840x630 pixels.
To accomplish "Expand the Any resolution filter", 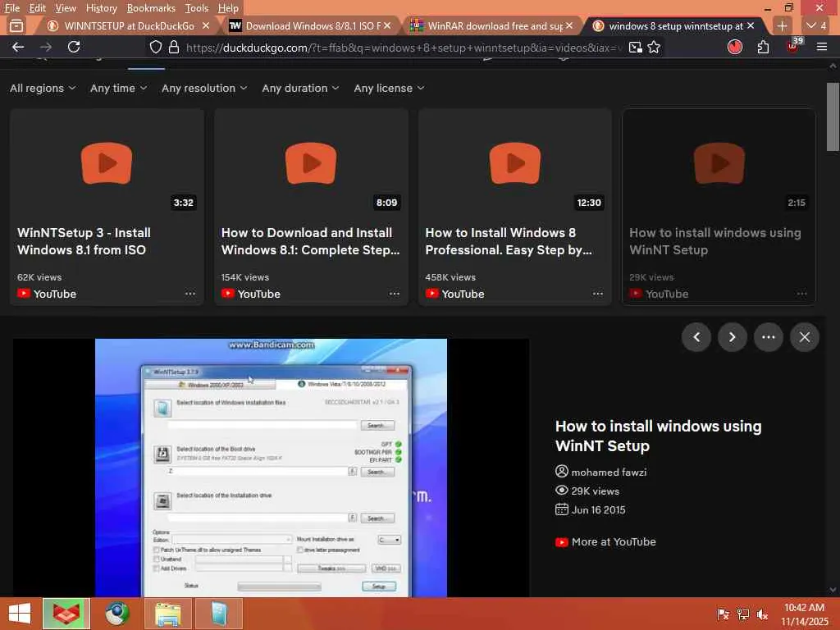I will pos(204,88).
